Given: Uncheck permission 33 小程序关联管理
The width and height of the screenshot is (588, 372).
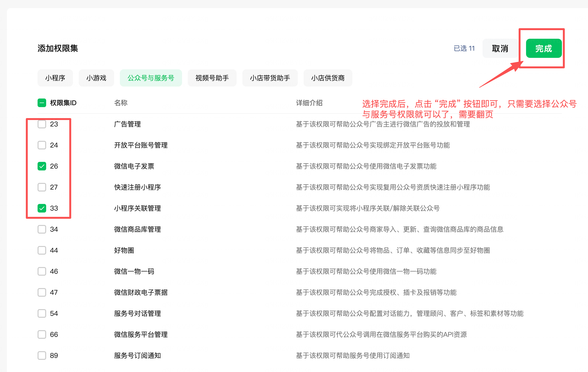Looking at the screenshot, I should coord(42,208).
